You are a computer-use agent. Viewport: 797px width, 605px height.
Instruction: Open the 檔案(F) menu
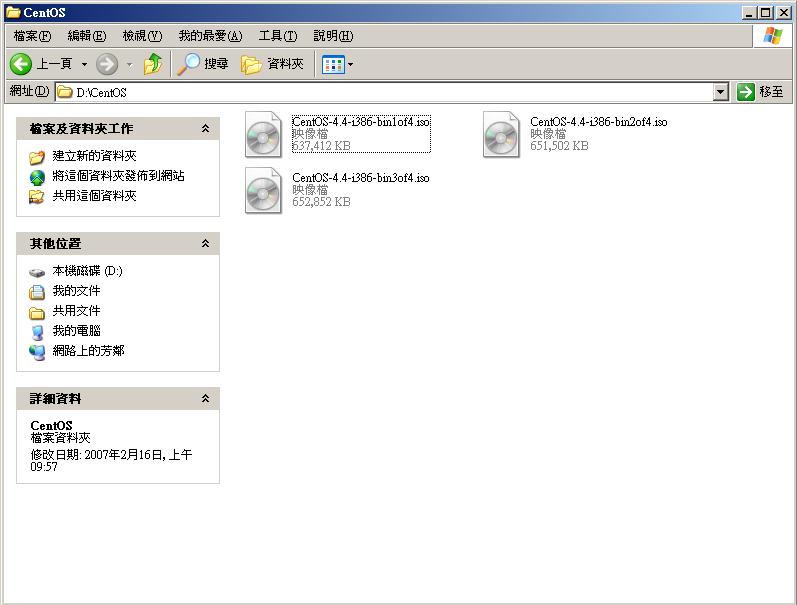(32, 36)
